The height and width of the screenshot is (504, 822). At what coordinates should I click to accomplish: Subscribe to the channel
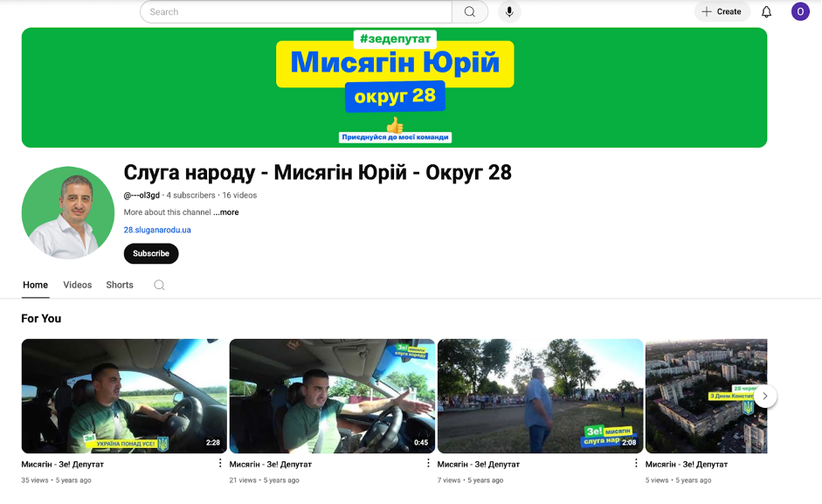point(151,253)
